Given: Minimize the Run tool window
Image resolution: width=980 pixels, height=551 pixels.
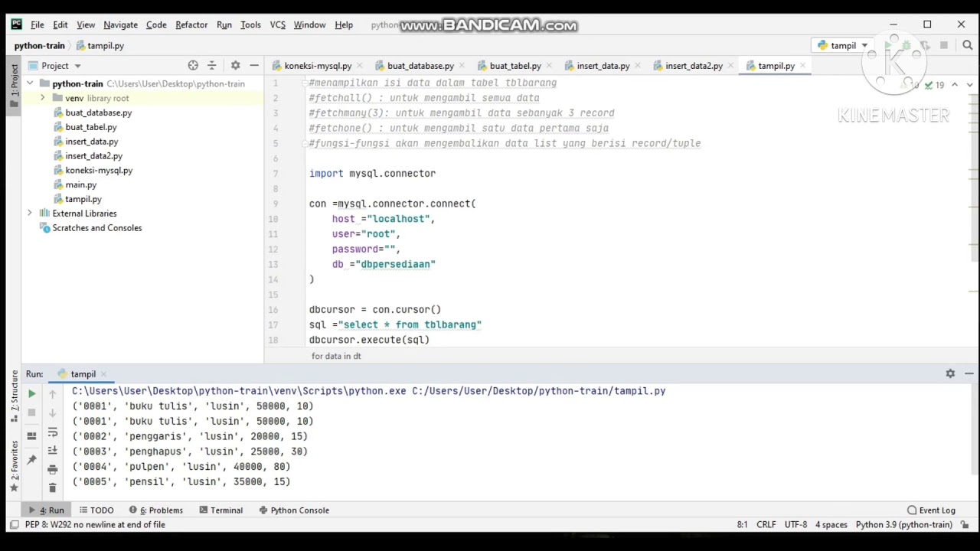Looking at the screenshot, I should [969, 373].
